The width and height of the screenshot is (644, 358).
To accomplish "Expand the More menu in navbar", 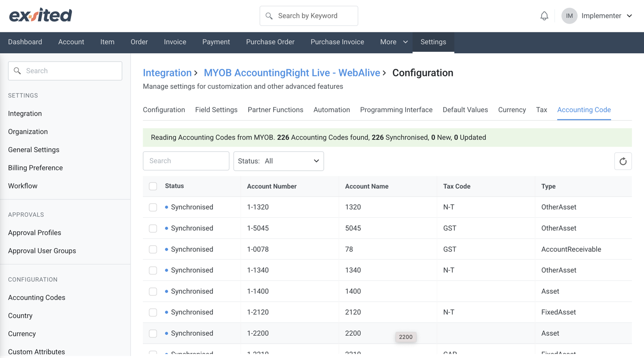I will (394, 42).
